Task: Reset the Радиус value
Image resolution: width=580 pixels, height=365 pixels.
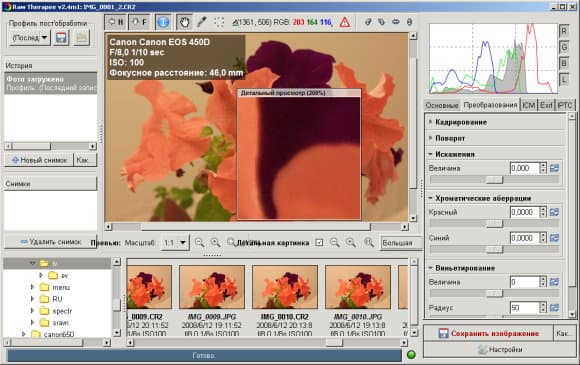Action: click(x=554, y=308)
